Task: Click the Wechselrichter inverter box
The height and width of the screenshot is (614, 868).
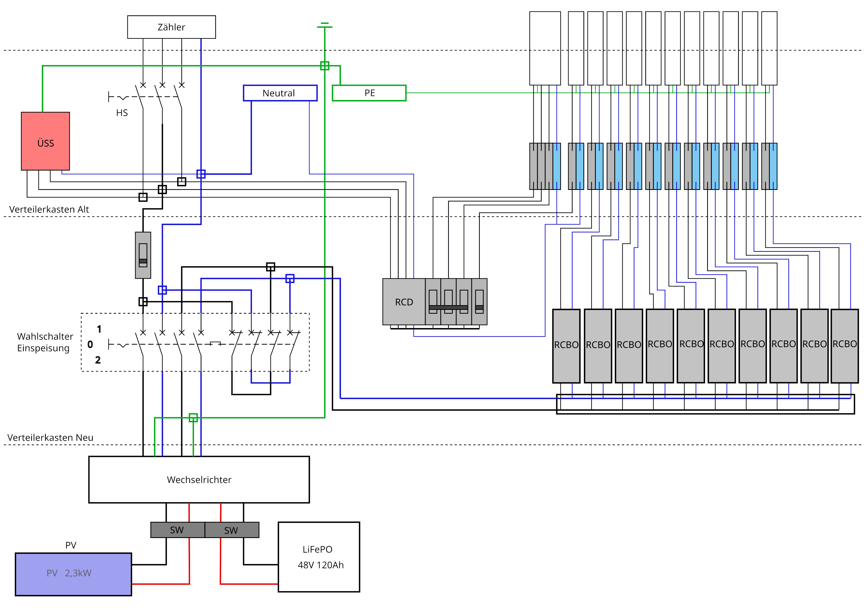Action: pos(199,479)
